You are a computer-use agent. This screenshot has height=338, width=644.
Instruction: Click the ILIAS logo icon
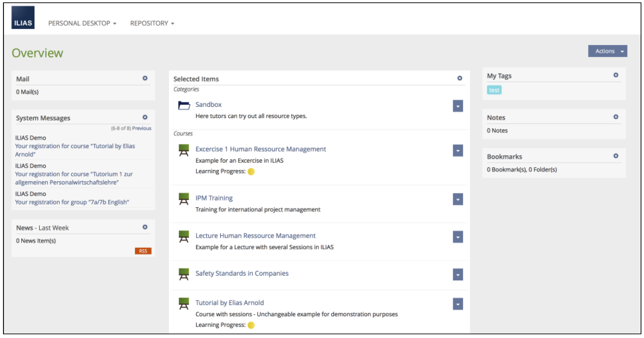click(x=23, y=18)
